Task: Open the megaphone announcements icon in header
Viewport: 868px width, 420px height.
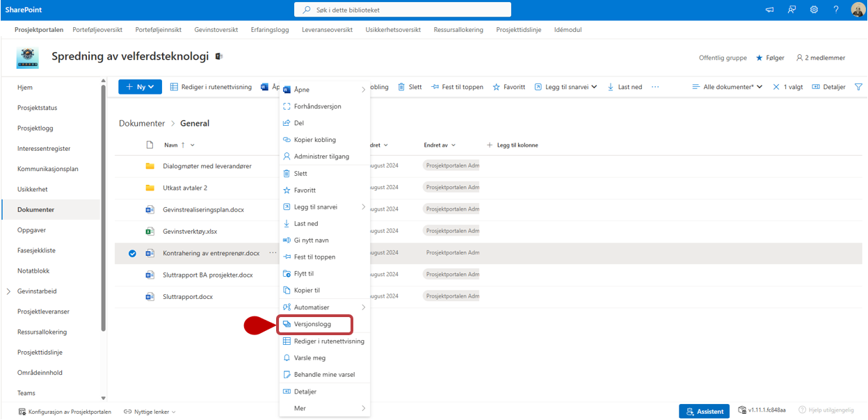Action: 770,10
